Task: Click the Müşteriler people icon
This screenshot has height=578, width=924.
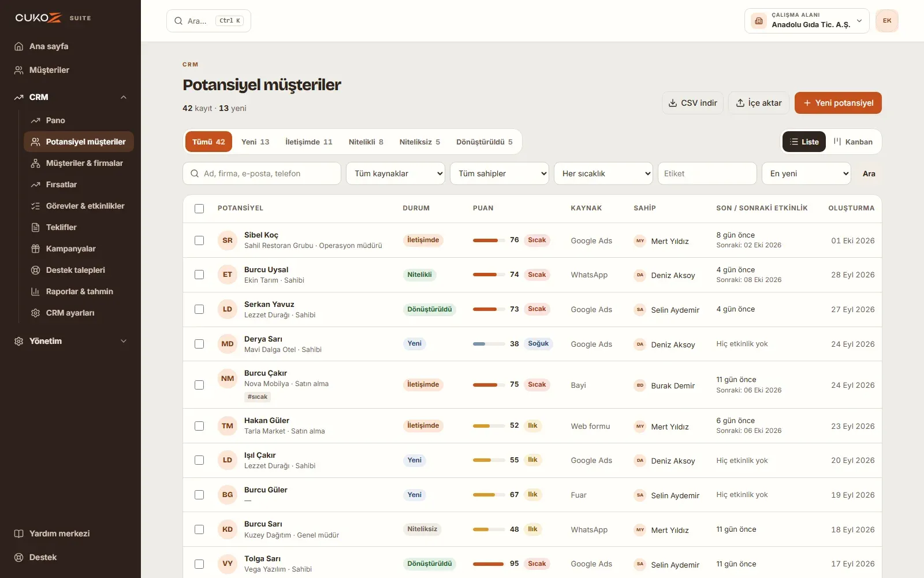Action: [18, 70]
